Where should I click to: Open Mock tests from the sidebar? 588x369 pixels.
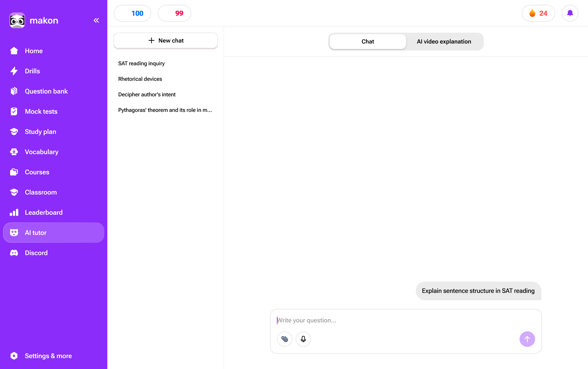click(41, 111)
